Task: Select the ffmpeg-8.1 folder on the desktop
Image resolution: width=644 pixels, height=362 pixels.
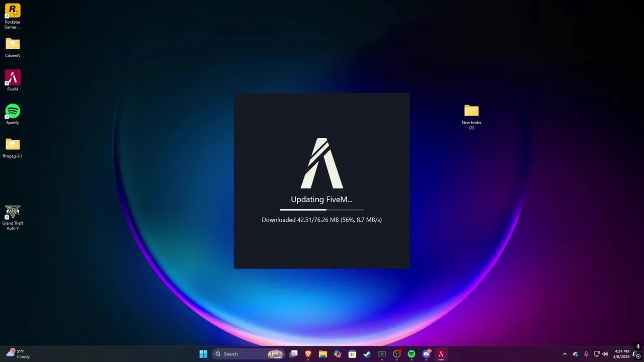Action: 13,148
